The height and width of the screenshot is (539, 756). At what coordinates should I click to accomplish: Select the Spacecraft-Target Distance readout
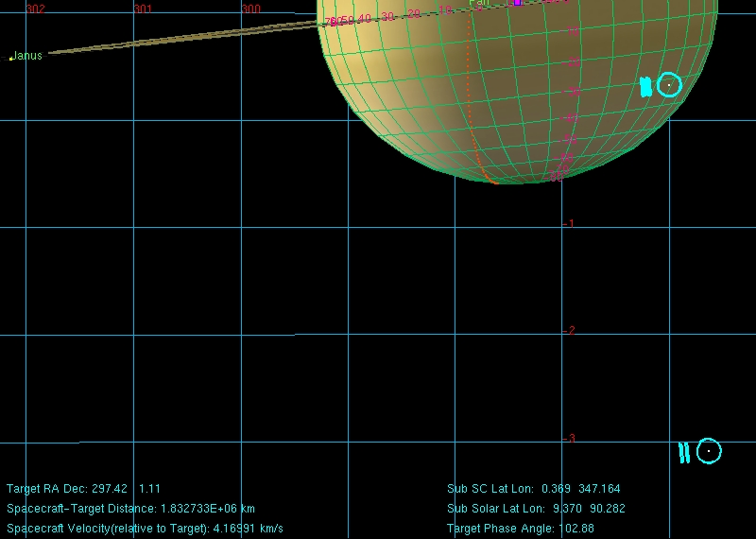[x=130, y=509]
